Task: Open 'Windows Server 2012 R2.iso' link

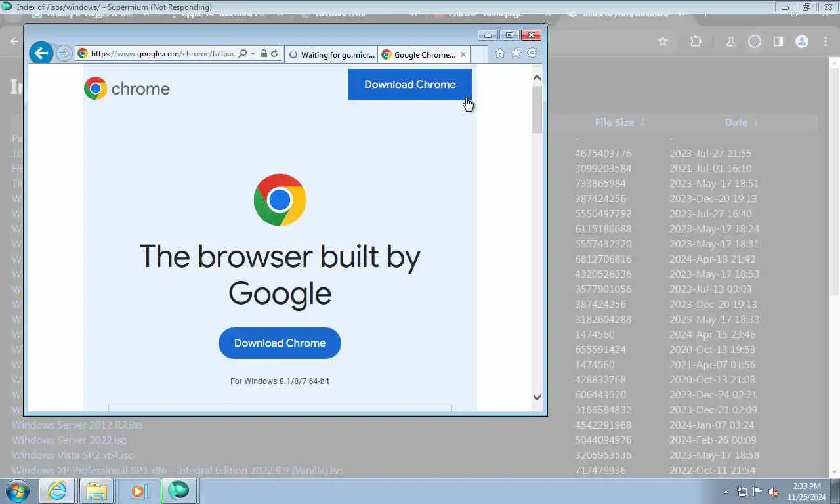Action: click(77, 425)
